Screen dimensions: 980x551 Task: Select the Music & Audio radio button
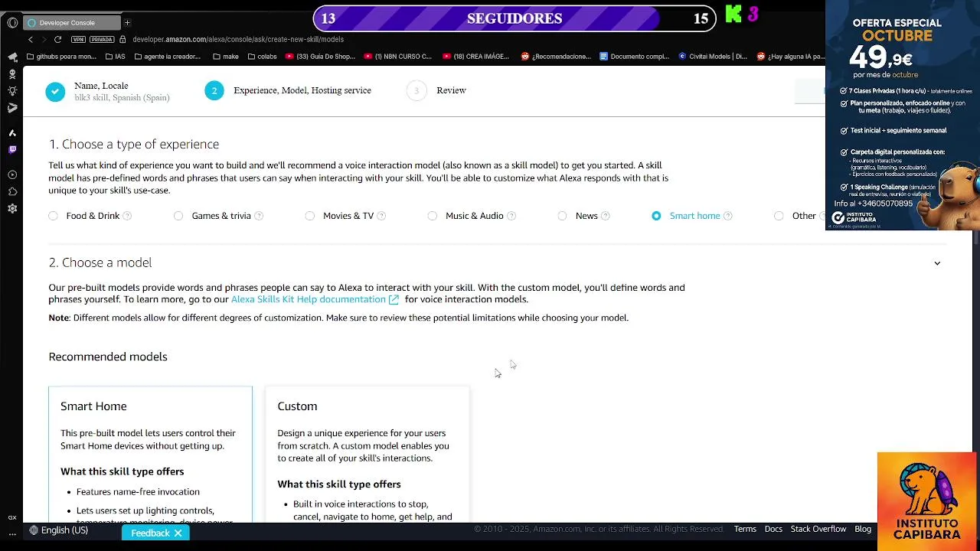(x=433, y=216)
